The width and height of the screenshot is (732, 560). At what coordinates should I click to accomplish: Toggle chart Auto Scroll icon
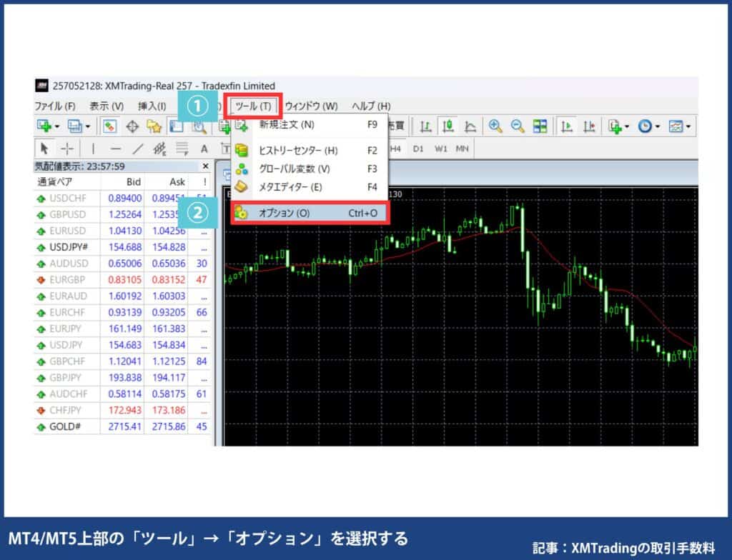click(566, 126)
